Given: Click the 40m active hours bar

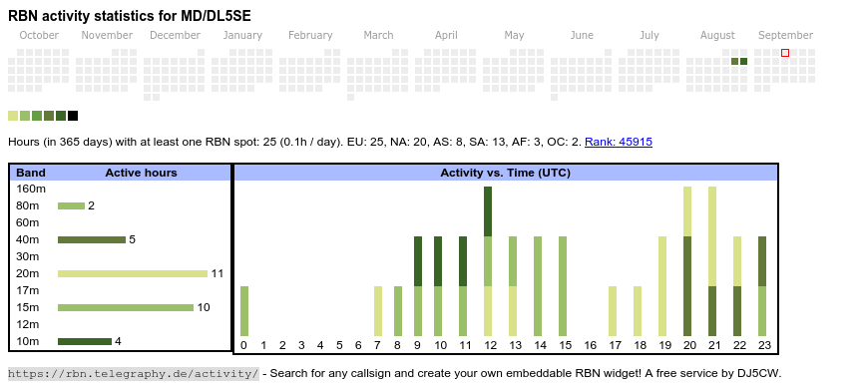Looking at the screenshot, I should tap(92, 239).
